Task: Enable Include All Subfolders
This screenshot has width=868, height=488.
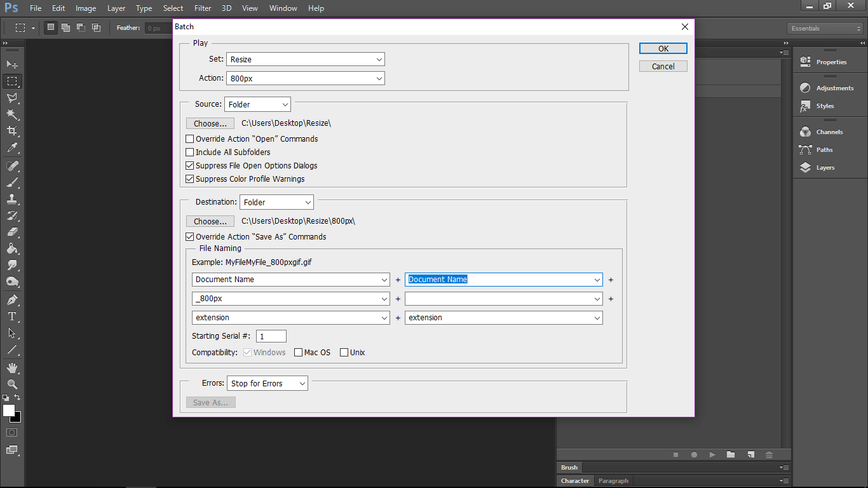Action: (189, 152)
